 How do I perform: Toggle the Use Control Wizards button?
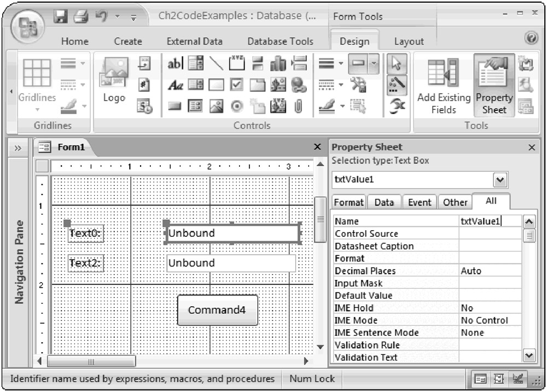click(397, 84)
